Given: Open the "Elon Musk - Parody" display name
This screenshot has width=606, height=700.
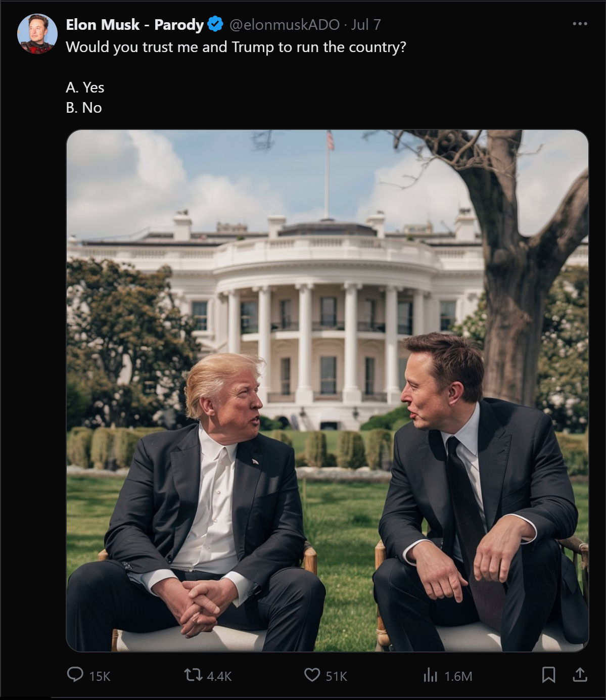Looking at the screenshot, I should pos(134,25).
